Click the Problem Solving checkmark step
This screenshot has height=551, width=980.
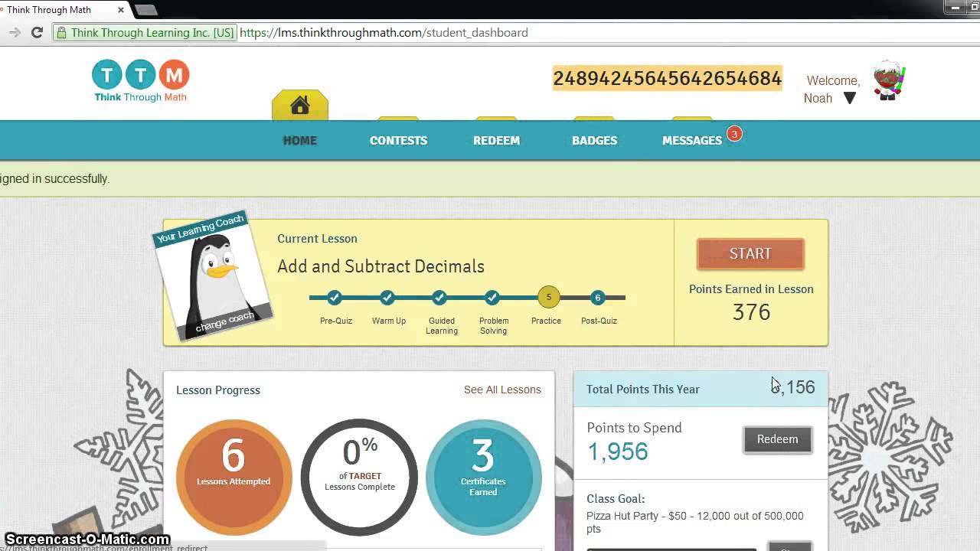[492, 298]
